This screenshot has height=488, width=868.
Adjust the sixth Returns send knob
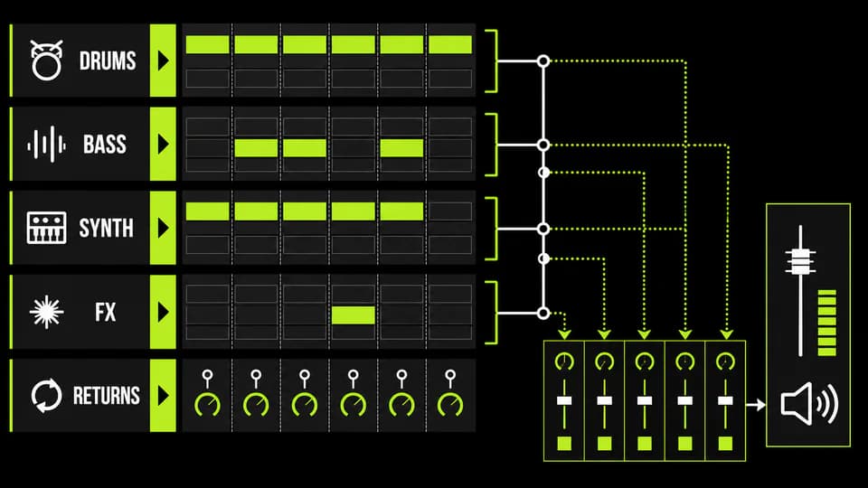[450, 405]
